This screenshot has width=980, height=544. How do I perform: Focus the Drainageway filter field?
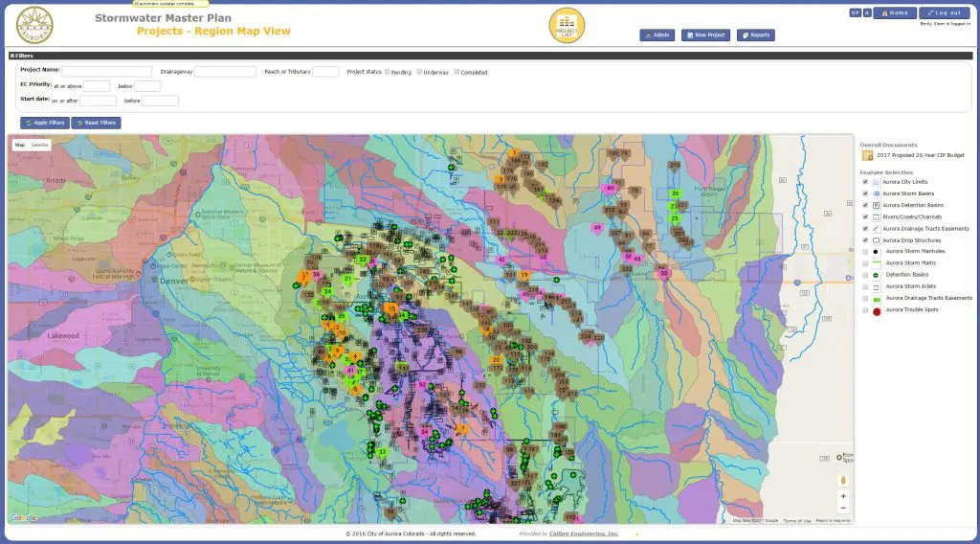point(225,72)
